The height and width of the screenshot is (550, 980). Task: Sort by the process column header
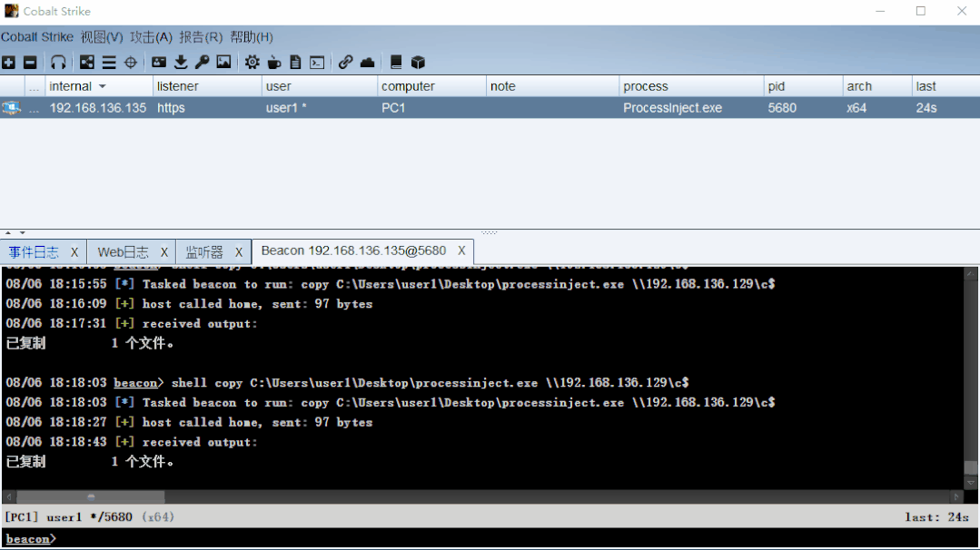point(691,86)
